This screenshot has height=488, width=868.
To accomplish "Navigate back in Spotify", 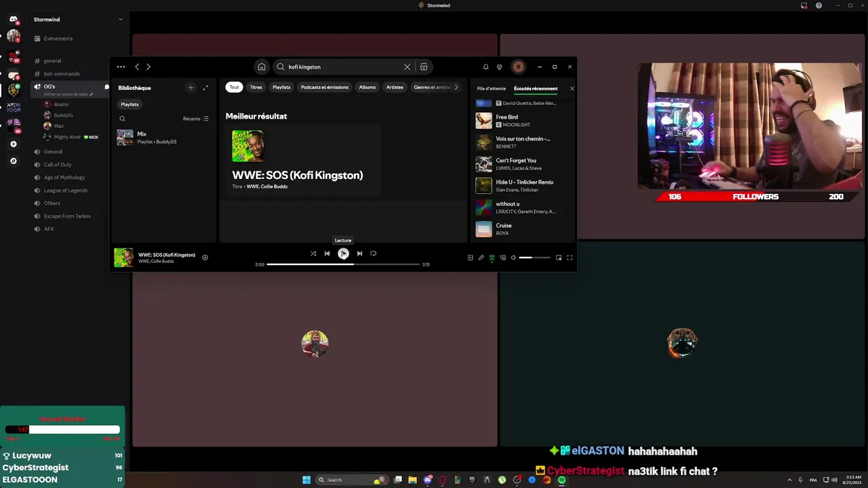I will 137,67.
